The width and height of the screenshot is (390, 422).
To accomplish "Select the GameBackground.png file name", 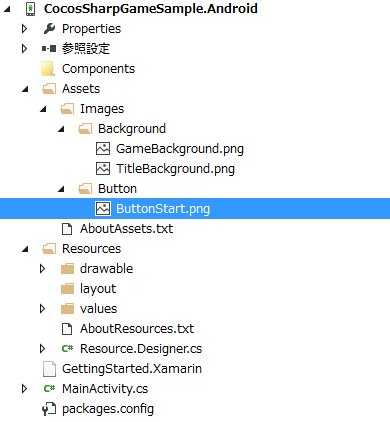I will tap(180, 149).
